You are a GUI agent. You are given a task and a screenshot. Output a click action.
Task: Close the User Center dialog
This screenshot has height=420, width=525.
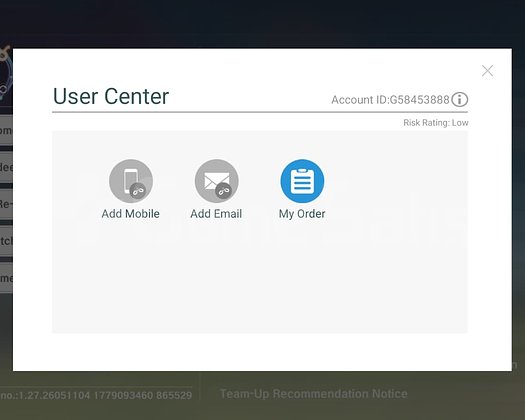pyautogui.click(x=487, y=71)
